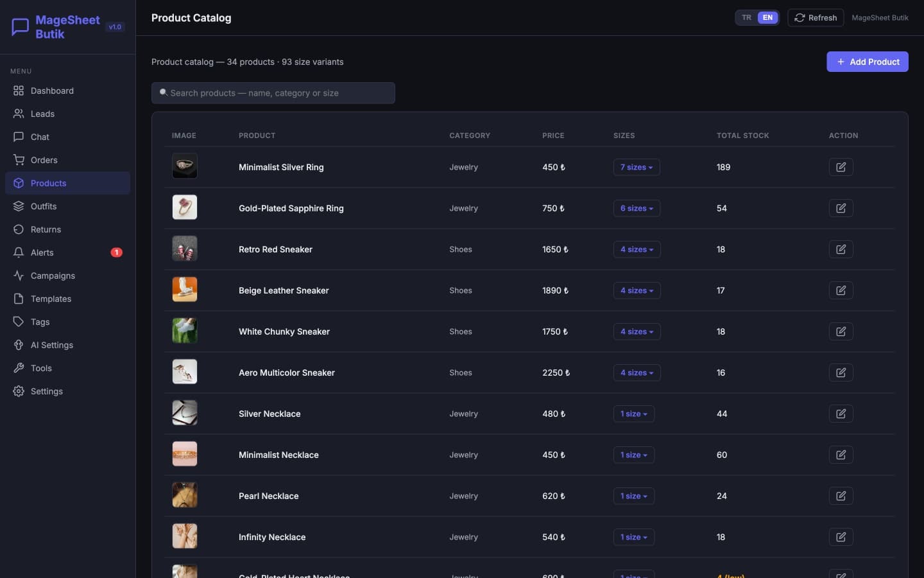The height and width of the screenshot is (578, 924).
Task: Open the Leads menu item
Action: [67, 114]
